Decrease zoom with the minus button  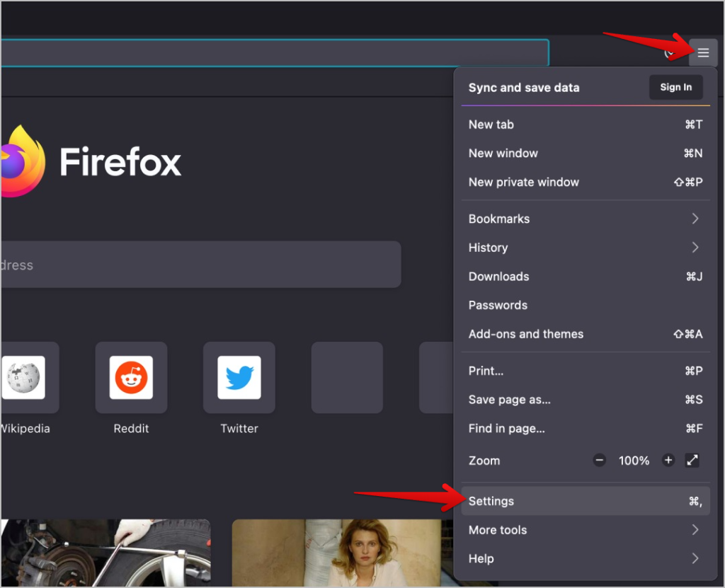coord(599,461)
